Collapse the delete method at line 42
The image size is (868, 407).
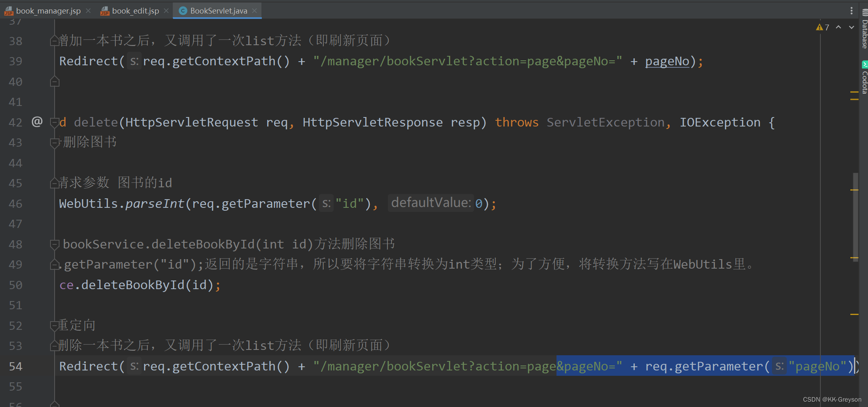(x=55, y=122)
